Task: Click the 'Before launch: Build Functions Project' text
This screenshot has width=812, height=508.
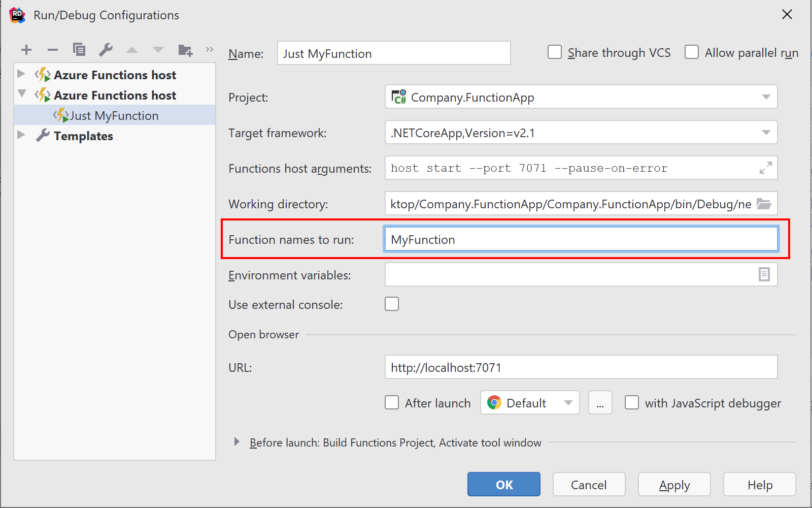Action: [x=342, y=442]
